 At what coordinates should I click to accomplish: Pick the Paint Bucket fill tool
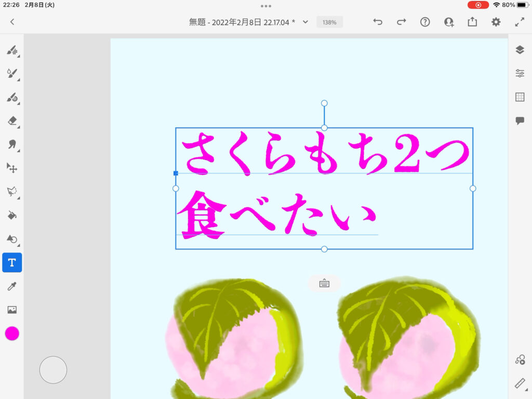12,215
